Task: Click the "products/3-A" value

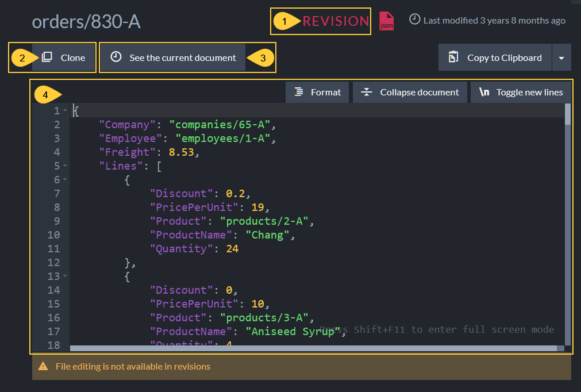Action: (x=264, y=317)
